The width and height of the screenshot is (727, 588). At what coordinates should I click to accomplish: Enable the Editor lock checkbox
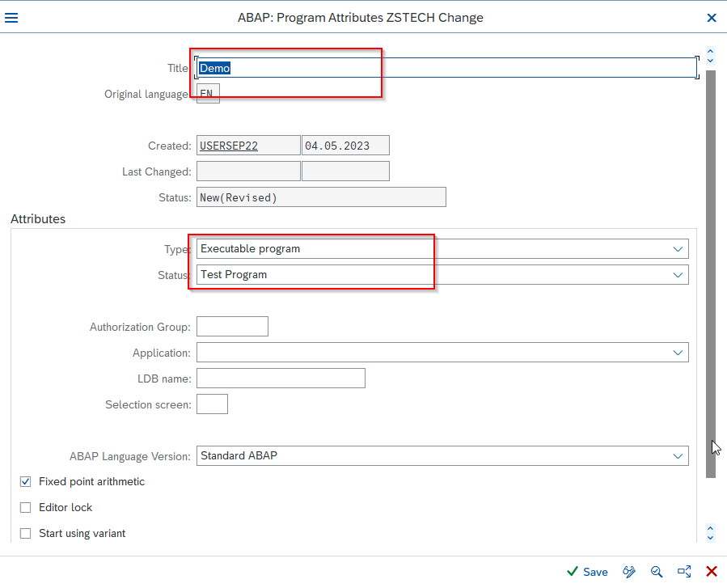(26, 508)
